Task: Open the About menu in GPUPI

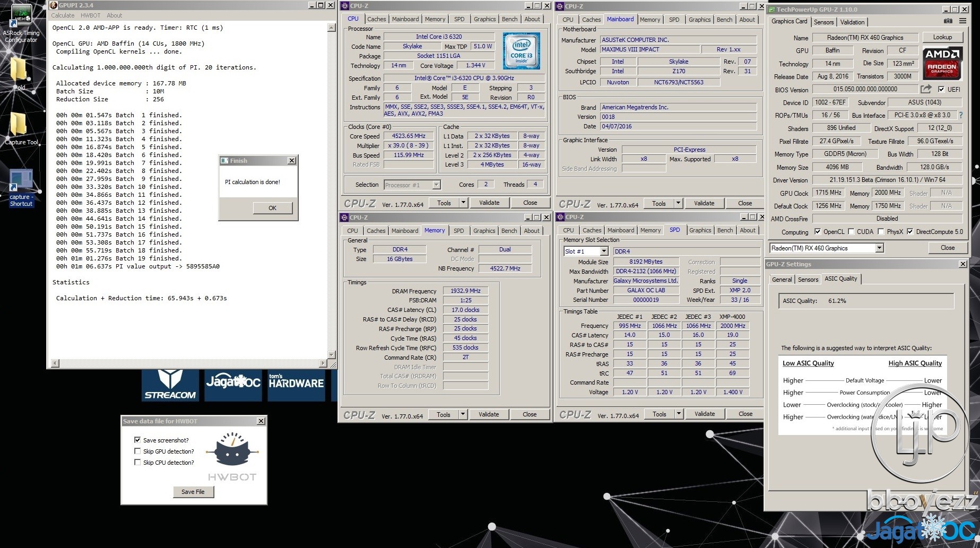Action: click(x=114, y=15)
